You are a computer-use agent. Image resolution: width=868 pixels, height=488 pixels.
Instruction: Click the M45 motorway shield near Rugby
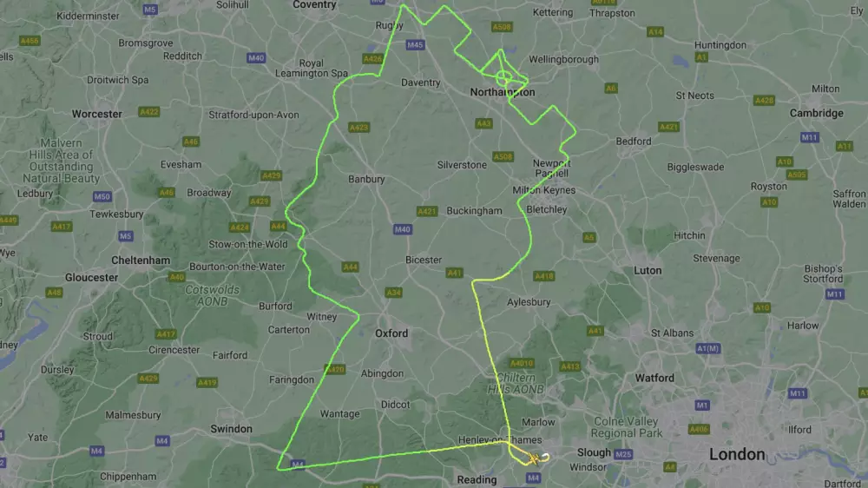coord(415,45)
